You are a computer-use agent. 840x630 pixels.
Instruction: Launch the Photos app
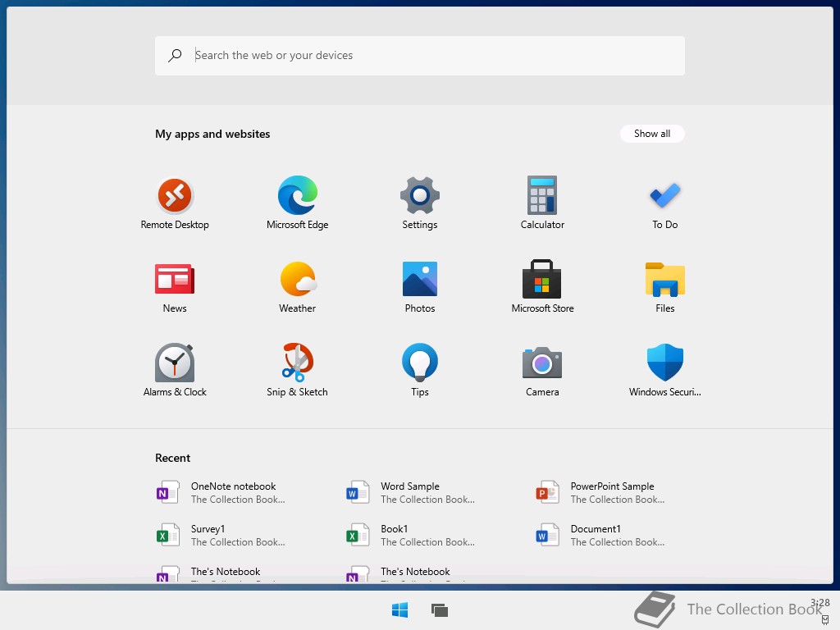pos(419,287)
